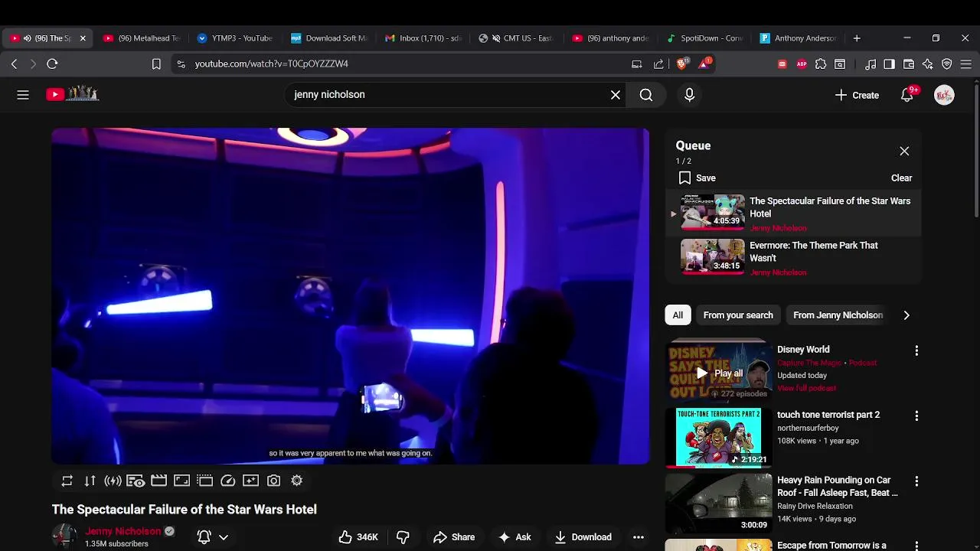Click the resize player frame icon
Viewport: 980px width, 551px height.
click(181, 481)
